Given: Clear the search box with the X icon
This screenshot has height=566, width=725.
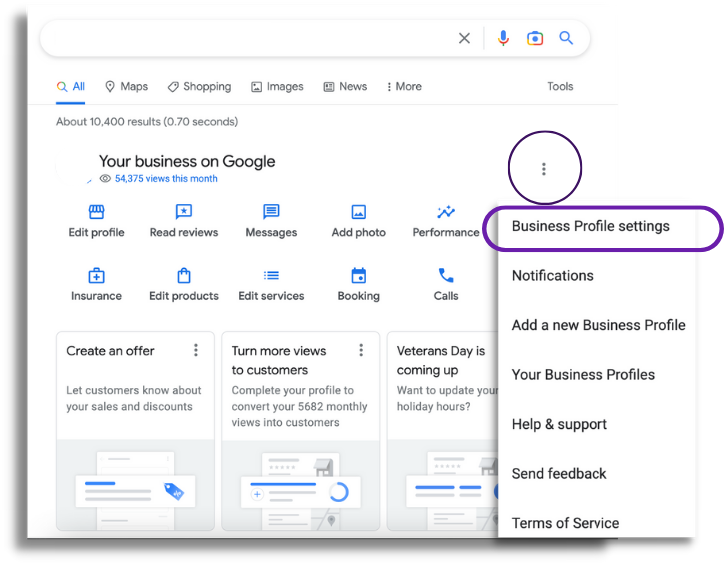Looking at the screenshot, I should pyautogui.click(x=464, y=38).
